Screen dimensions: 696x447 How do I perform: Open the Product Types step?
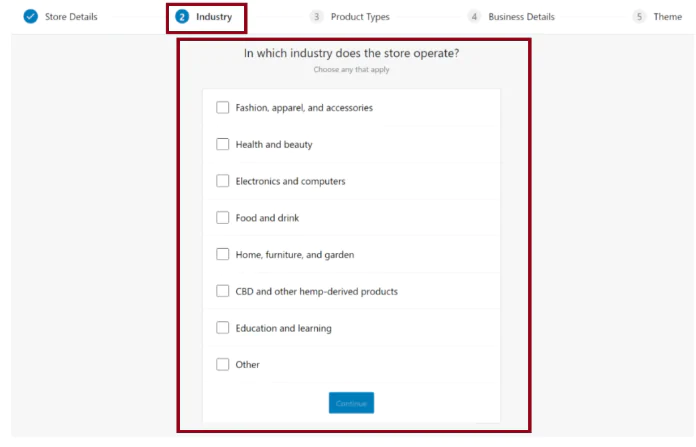(360, 17)
